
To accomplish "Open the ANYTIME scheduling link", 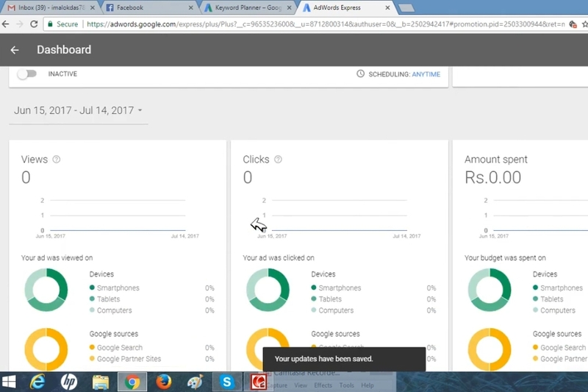I will (x=426, y=74).
